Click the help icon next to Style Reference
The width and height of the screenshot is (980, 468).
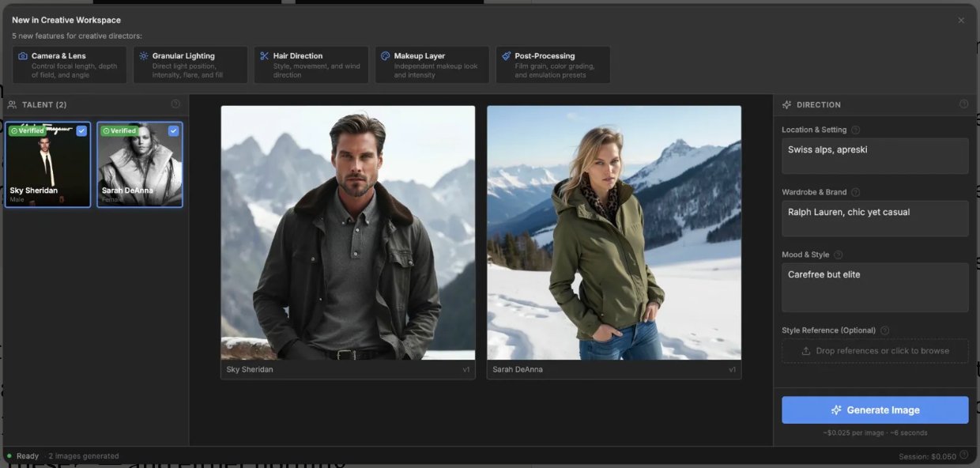(x=884, y=330)
